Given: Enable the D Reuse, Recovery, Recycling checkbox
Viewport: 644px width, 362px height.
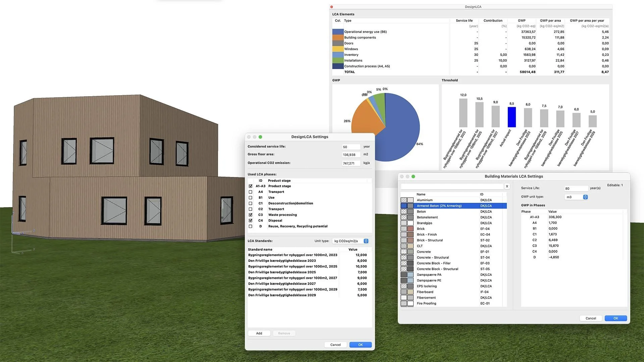Looking at the screenshot, I should coord(250,226).
